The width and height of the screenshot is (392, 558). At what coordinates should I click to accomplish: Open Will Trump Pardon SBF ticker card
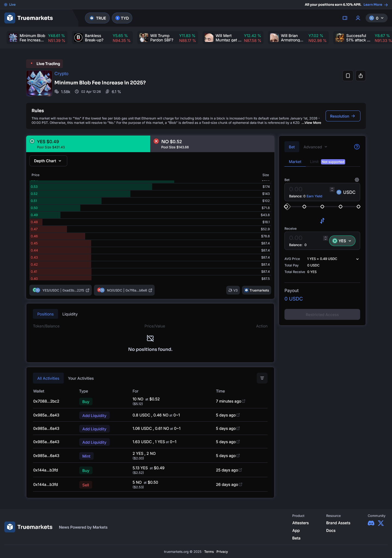(x=168, y=38)
